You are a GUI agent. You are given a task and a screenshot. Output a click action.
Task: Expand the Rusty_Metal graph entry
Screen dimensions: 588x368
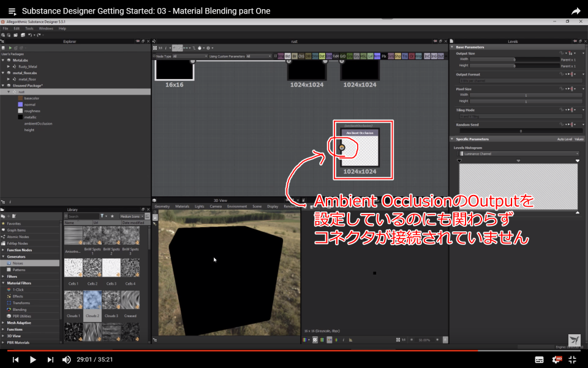tap(9, 66)
